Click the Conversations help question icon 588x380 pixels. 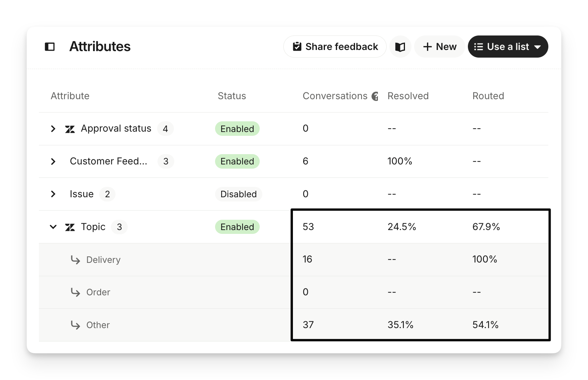click(375, 96)
